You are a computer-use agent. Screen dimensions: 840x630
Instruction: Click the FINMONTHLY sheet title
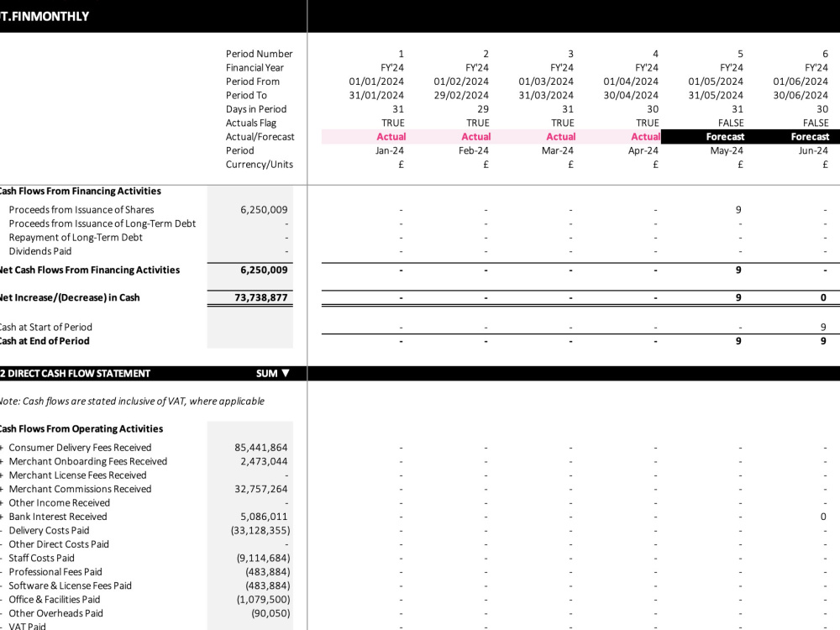pyautogui.click(x=45, y=17)
